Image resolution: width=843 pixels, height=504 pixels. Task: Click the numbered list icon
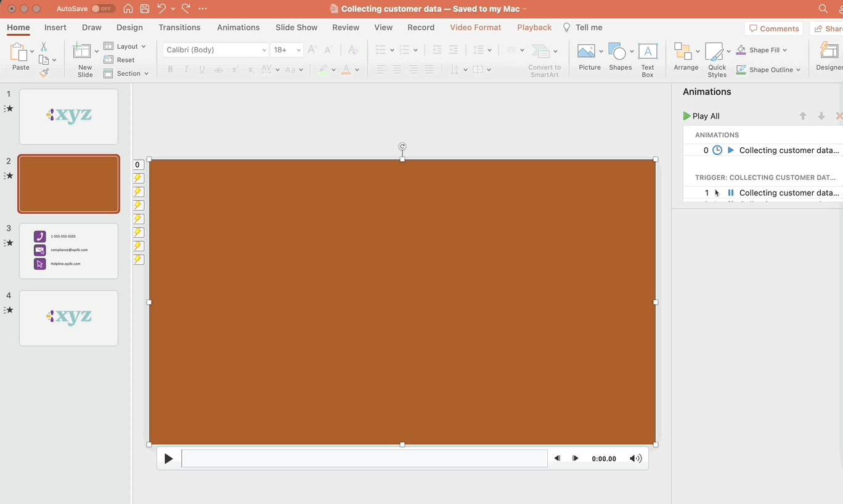(404, 50)
